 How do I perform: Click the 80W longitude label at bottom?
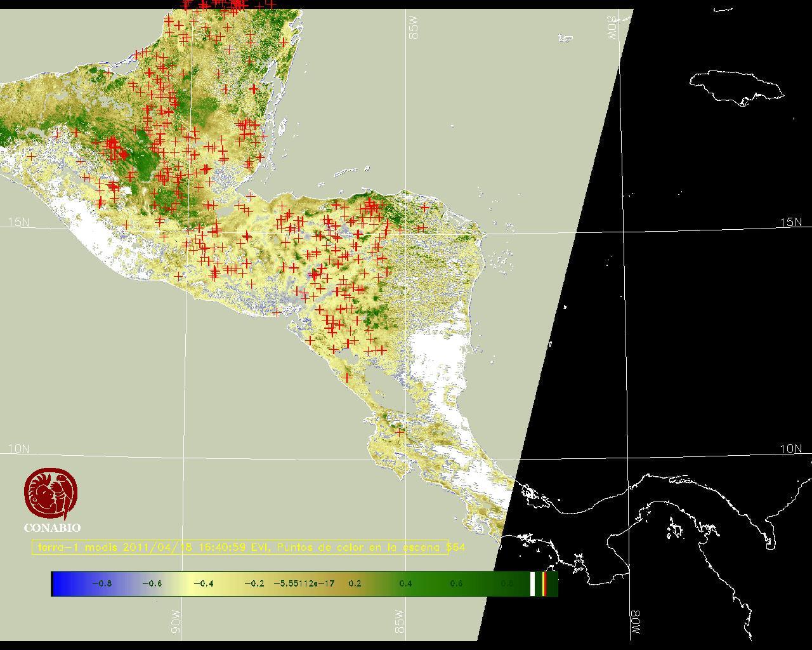[635, 623]
